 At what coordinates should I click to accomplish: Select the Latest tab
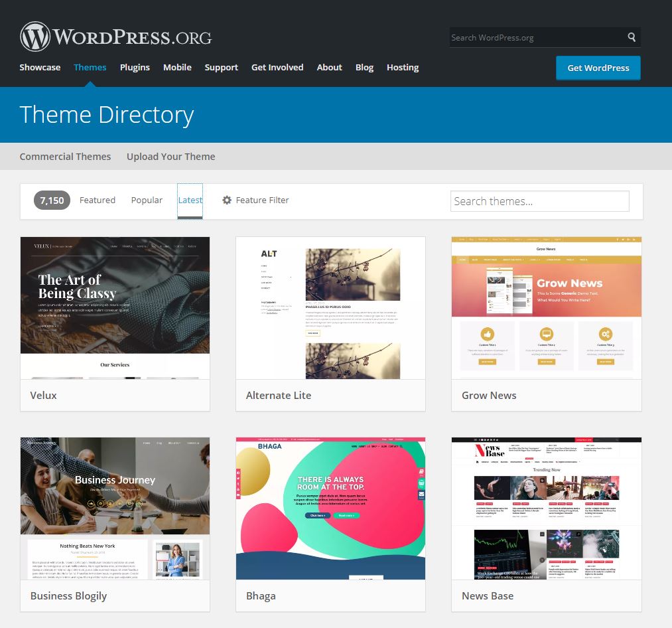point(190,200)
